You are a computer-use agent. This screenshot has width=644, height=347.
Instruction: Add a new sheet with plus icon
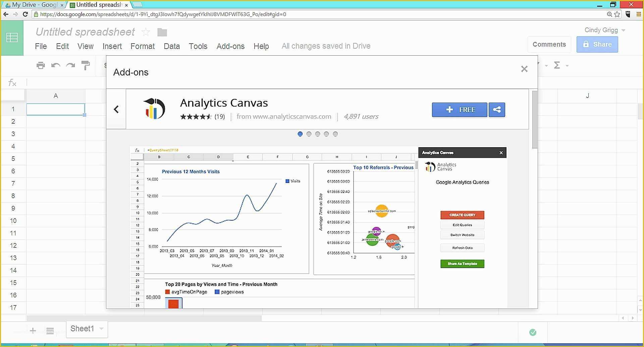[33, 331]
